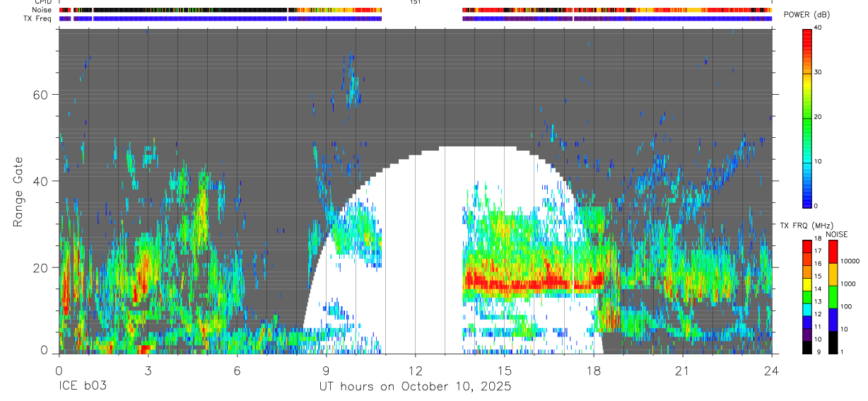Click the "20" tick on the power colorbar
868x401 pixels.
(818, 117)
